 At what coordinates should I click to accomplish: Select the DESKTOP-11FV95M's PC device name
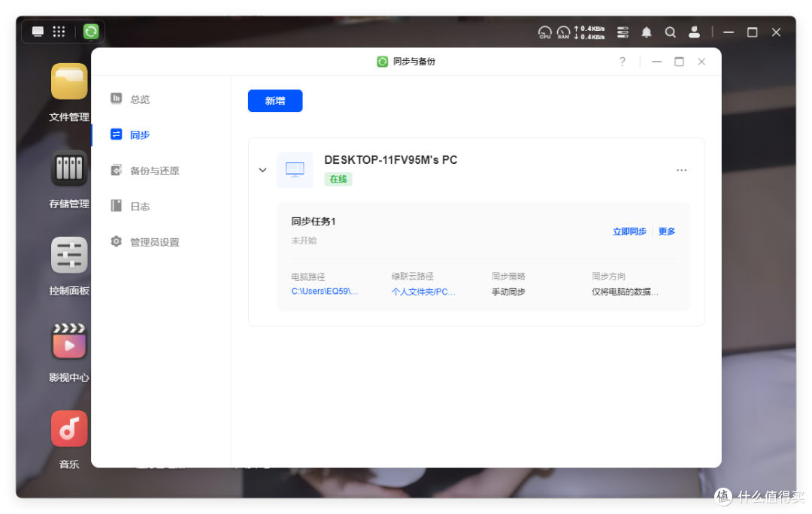click(390, 160)
